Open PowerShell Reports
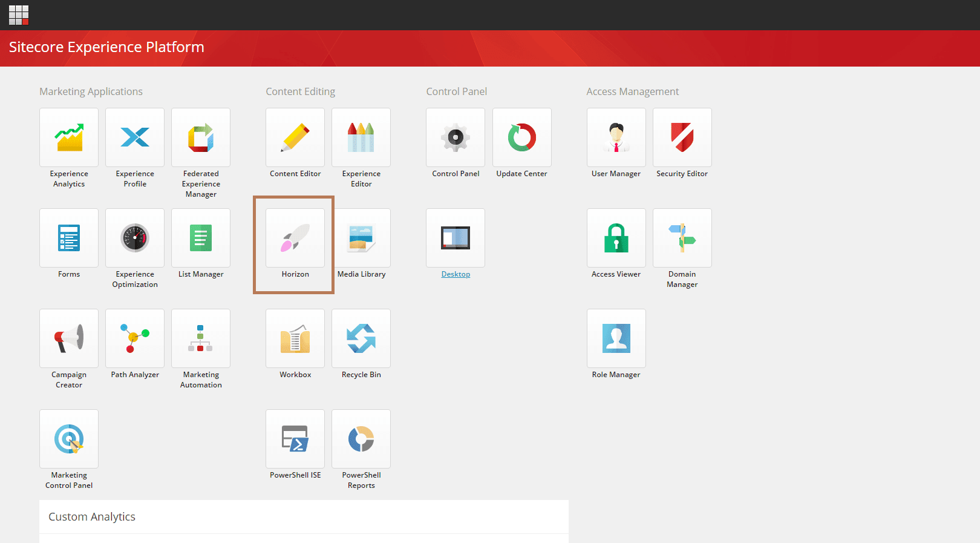 361,439
